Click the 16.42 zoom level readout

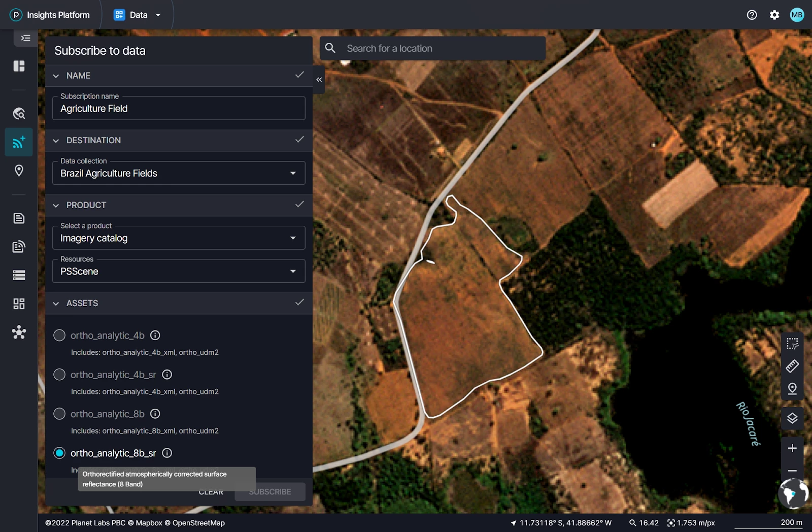[644, 523]
